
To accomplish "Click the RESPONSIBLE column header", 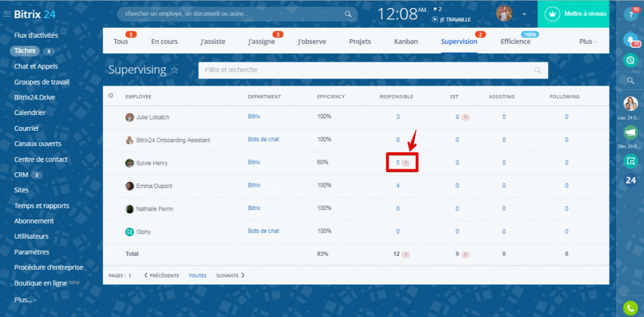I will [x=396, y=97].
